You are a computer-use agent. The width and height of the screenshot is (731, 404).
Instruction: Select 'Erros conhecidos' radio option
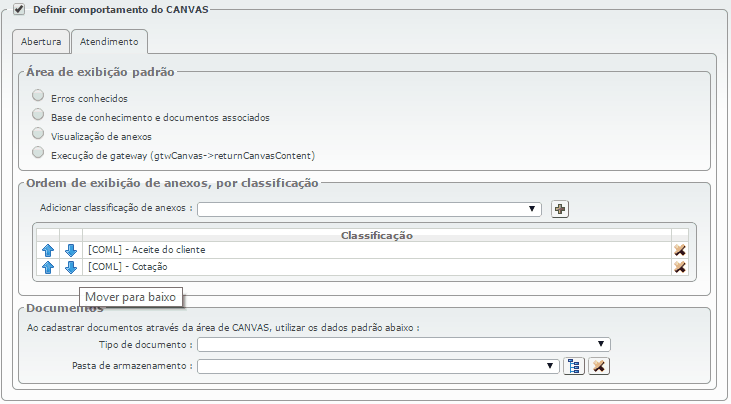coord(38,96)
